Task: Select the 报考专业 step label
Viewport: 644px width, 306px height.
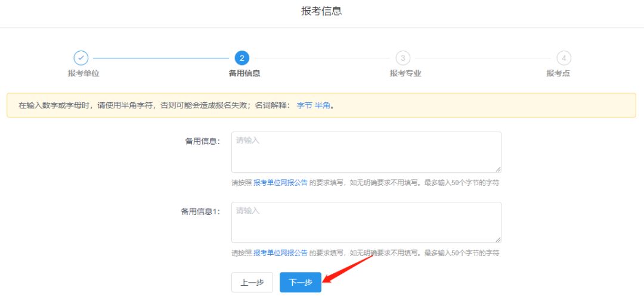Action: (405, 73)
